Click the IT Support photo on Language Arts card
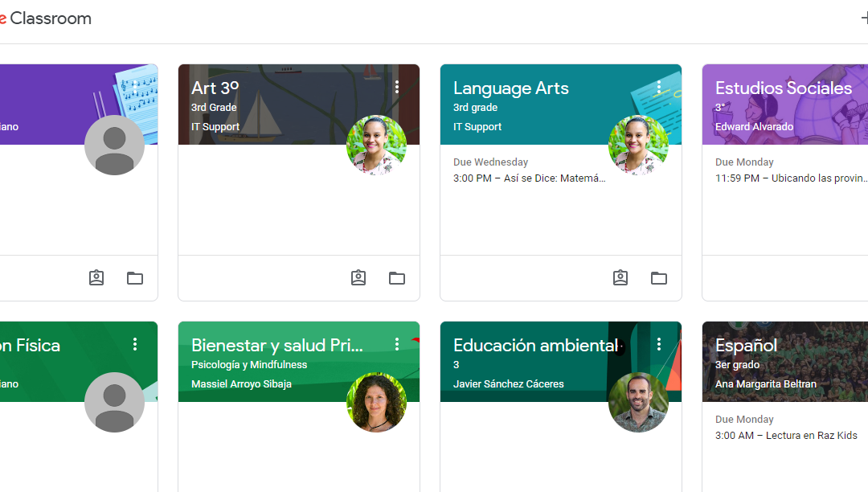Screen dimensions: 868x492 tap(638, 145)
